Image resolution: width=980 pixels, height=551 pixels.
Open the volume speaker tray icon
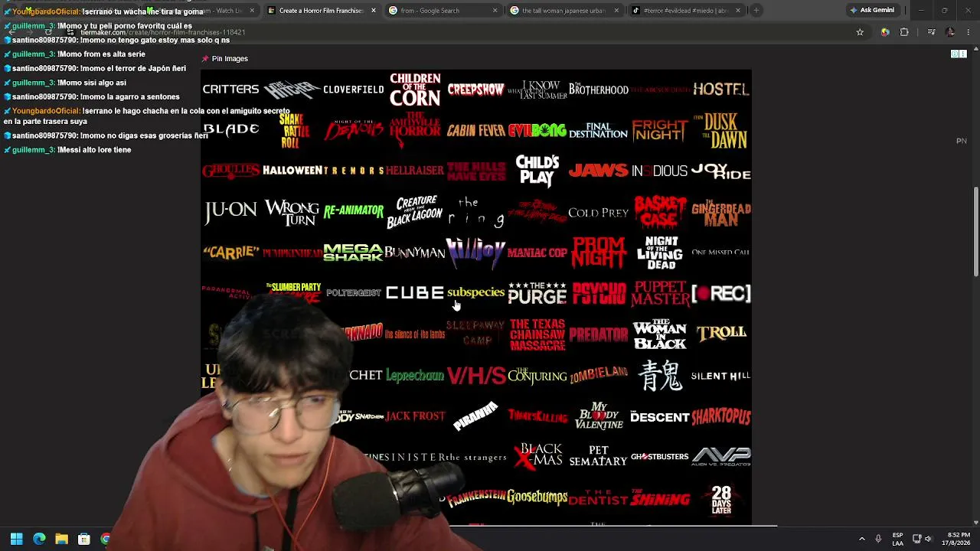[928, 539]
